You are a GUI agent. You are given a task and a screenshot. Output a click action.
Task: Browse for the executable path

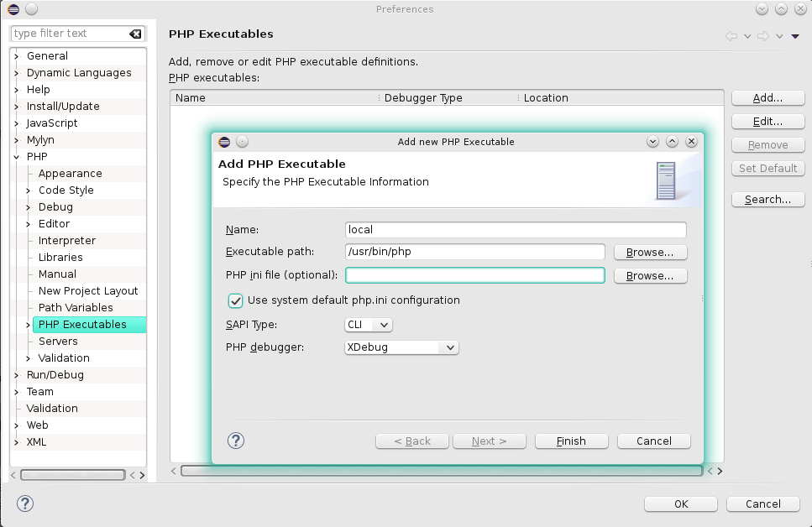[650, 253]
